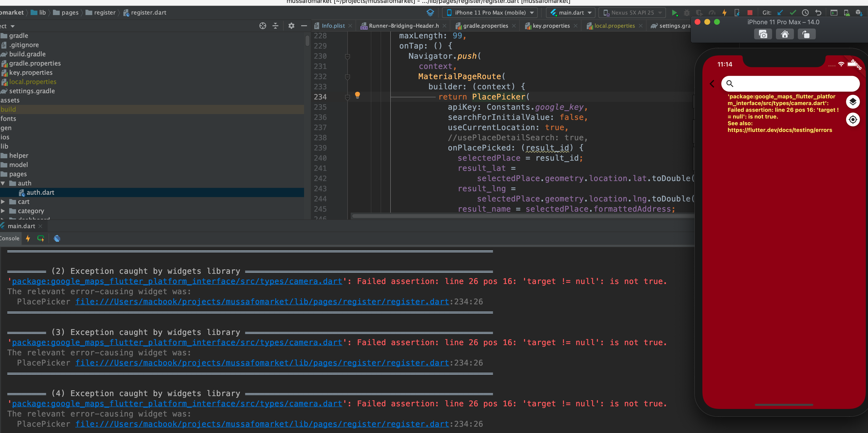Show Git history clock icon
The height and width of the screenshot is (433, 868).
coord(805,13)
